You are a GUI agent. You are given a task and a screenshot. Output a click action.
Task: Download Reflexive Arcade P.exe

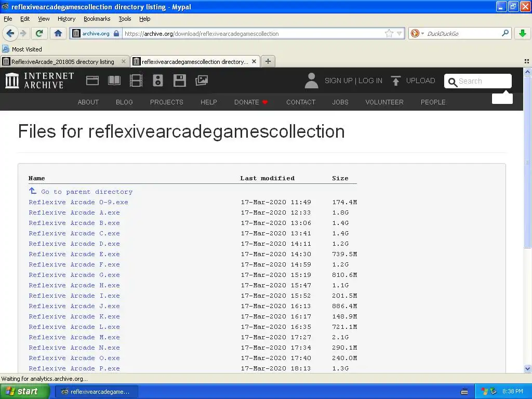tap(74, 368)
